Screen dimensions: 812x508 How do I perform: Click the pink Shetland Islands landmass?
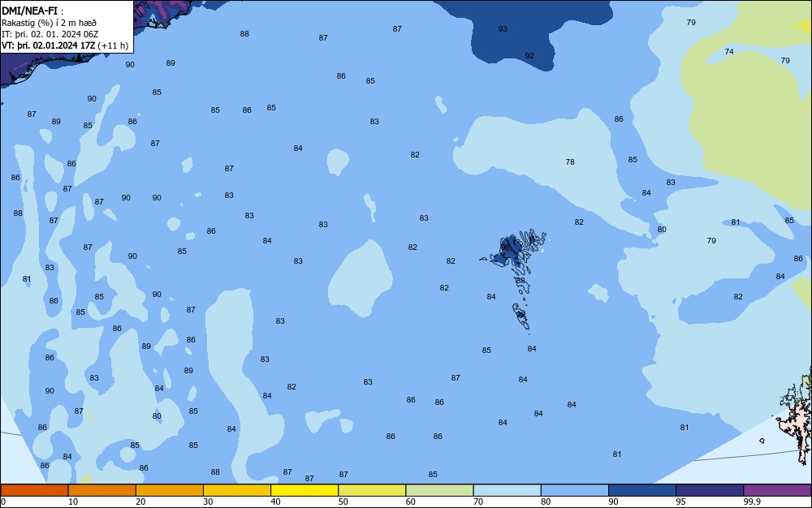pyautogui.click(x=797, y=424)
